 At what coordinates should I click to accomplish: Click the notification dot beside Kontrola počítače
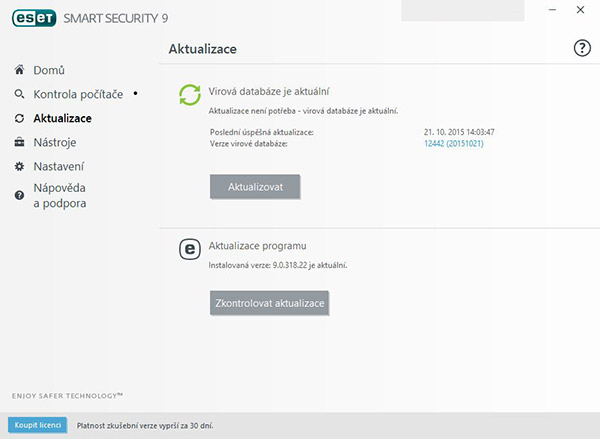(135, 93)
